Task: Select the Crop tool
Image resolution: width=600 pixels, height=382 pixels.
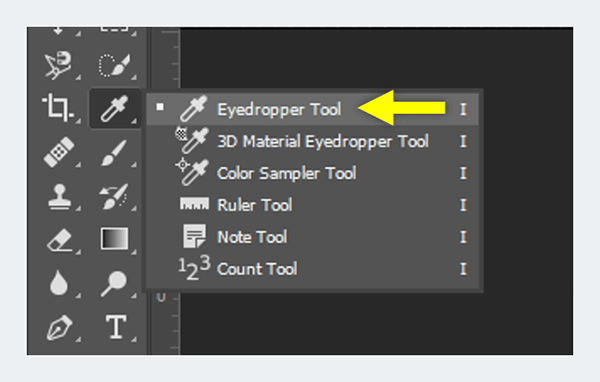Action: coord(57,108)
